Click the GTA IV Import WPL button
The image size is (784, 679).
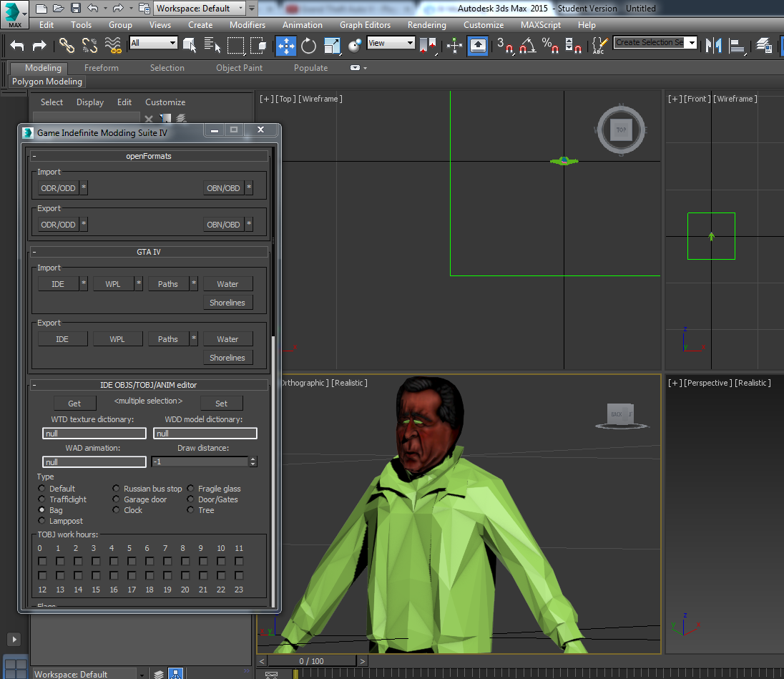113,284
